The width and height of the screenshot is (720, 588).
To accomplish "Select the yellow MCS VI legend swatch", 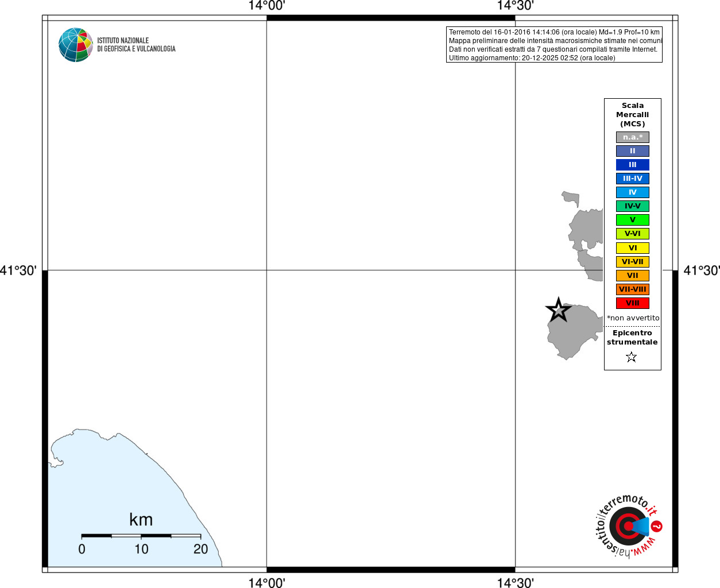I will coord(633,248).
